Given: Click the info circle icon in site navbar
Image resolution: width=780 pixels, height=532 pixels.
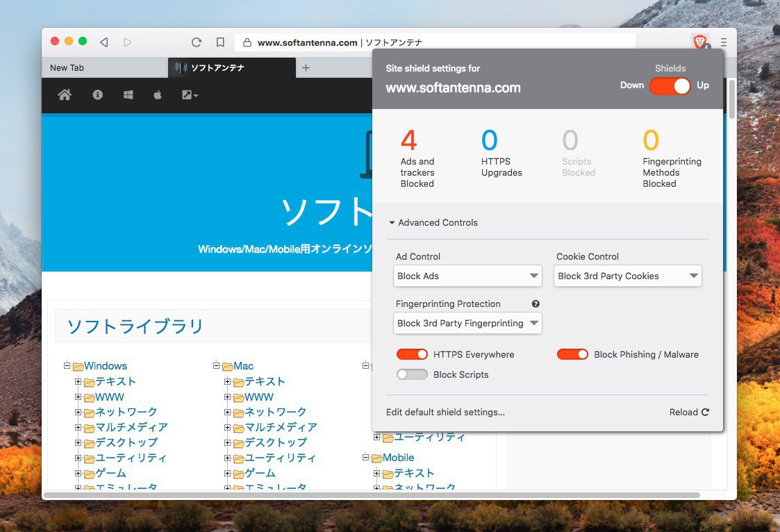Looking at the screenshot, I should 97,94.
